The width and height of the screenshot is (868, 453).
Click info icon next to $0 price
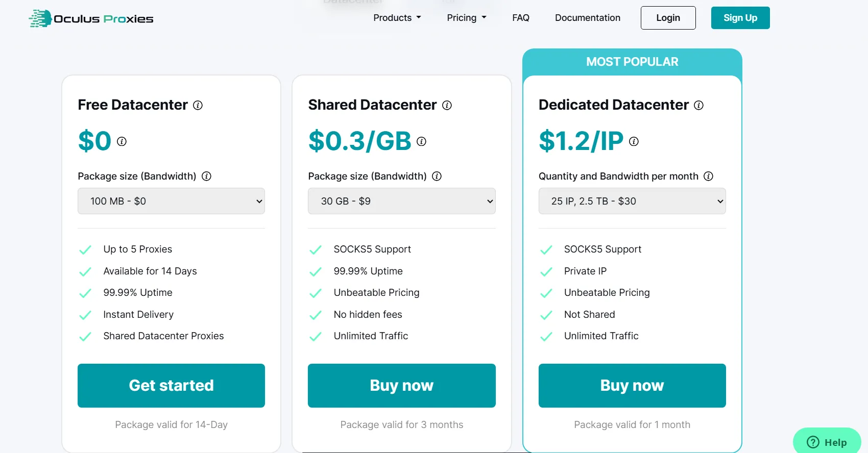point(122,141)
